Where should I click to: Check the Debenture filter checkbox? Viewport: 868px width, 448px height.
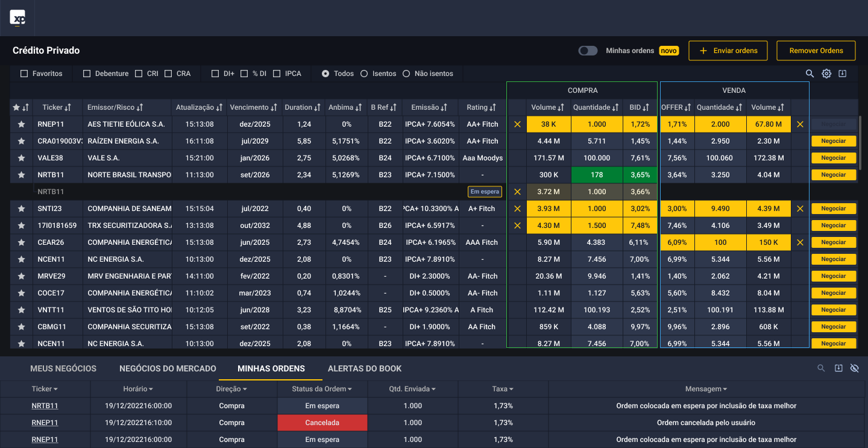click(x=87, y=74)
